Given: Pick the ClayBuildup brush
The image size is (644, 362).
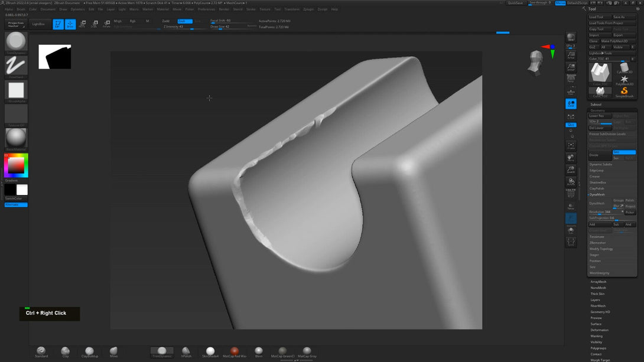Looking at the screenshot, I should click(90, 352).
